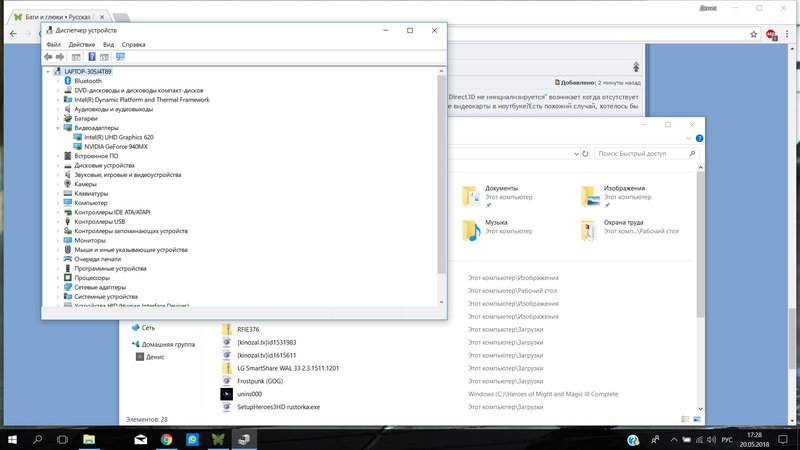
Task: Open Mail app from the taskbar
Action: pyautogui.click(x=141, y=439)
